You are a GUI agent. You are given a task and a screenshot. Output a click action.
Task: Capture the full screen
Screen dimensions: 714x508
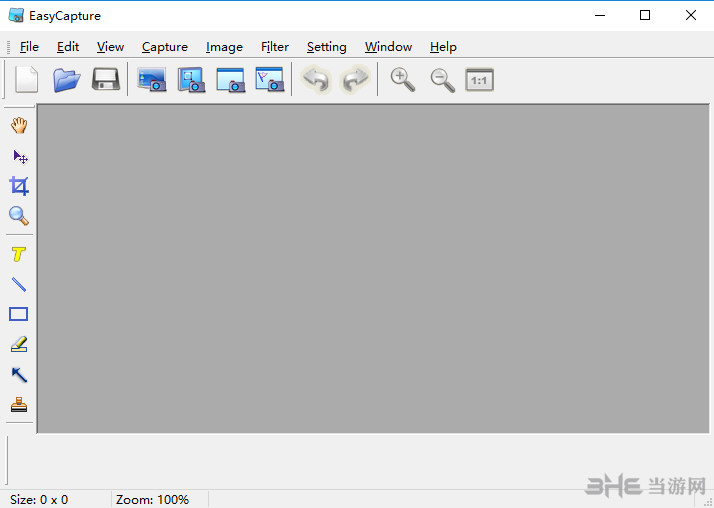(152, 80)
